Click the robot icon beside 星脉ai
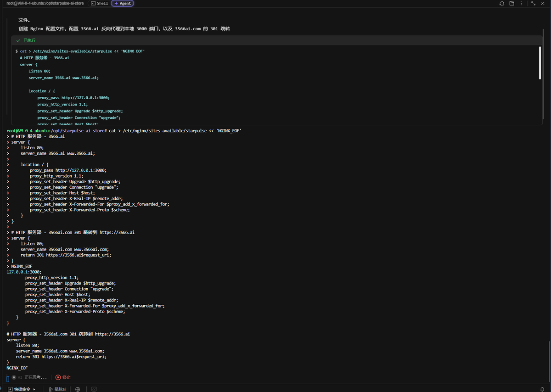Image resolution: width=551 pixels, height=392 pixels. point(51,389)
